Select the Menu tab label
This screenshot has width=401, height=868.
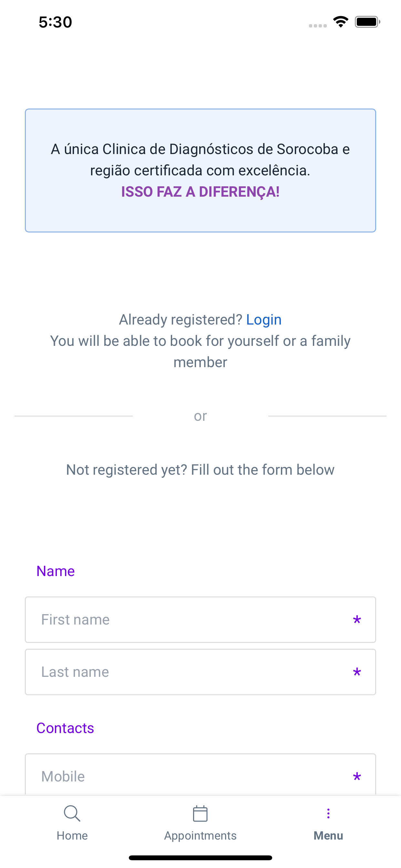328,836
